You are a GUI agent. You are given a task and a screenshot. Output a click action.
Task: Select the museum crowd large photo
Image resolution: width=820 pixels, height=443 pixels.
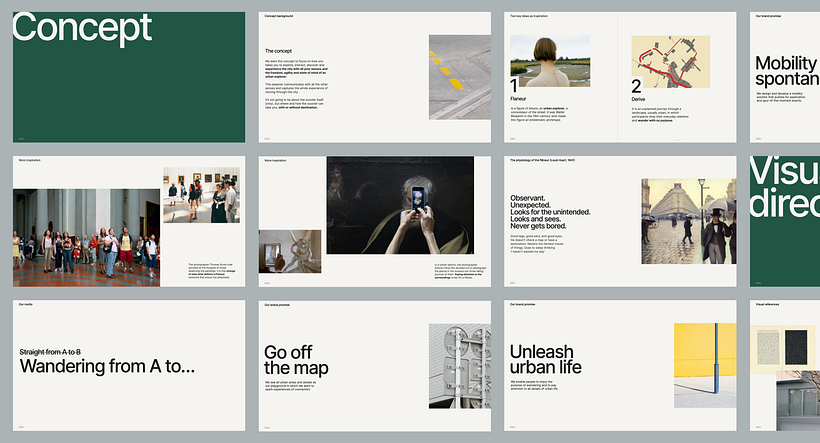pos(87,237)
